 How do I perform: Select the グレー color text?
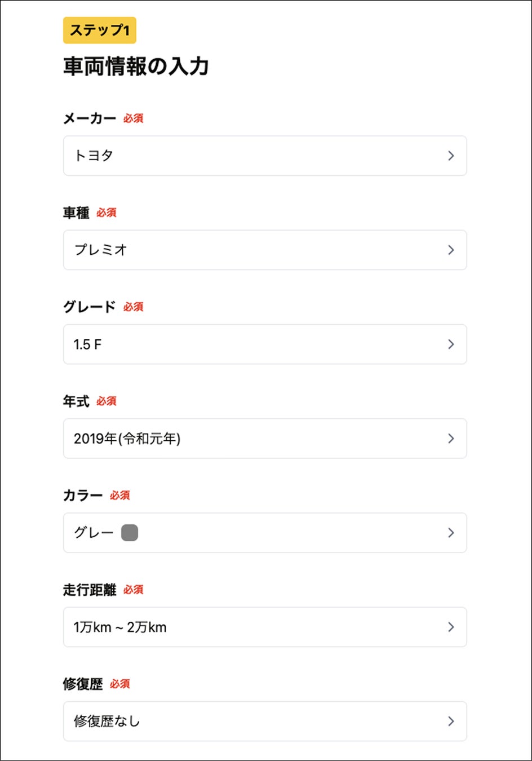[94, 533]
